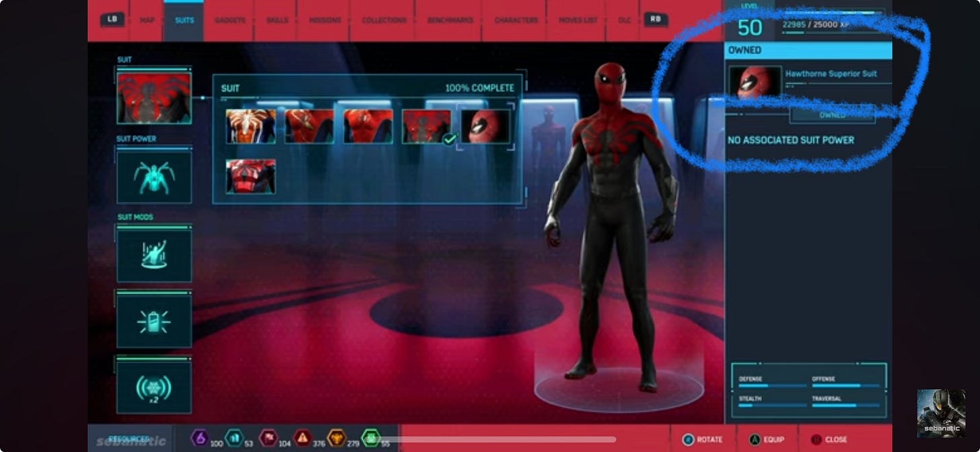This screenshot has height=452, width=980.
Task: Select the highlighted mask suit thumbnail
Action: pos(485,126)
